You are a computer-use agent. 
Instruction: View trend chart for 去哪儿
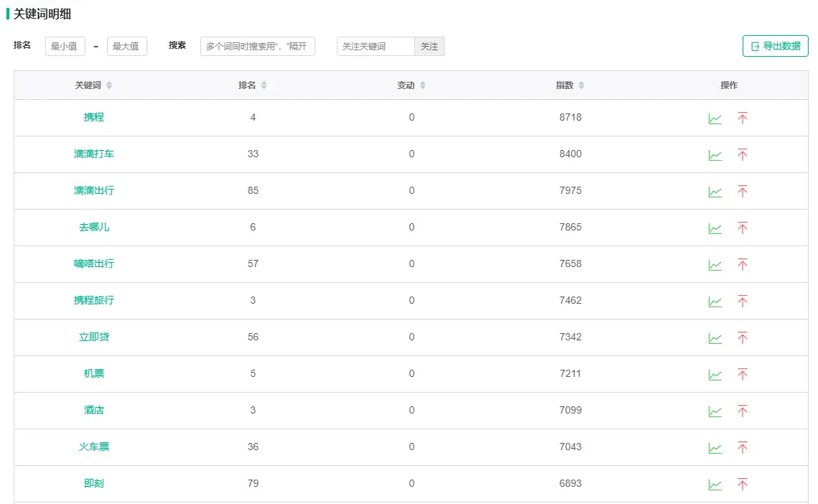(x=715, y=228)
